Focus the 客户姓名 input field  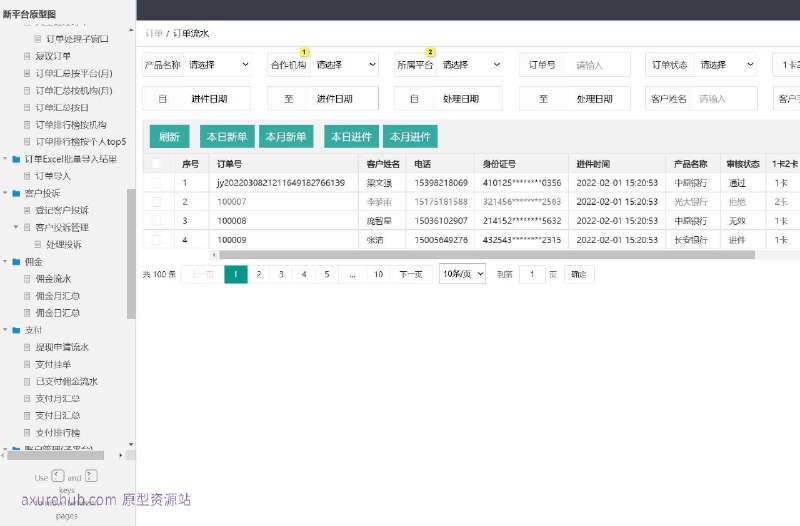(x=725, y=99)
